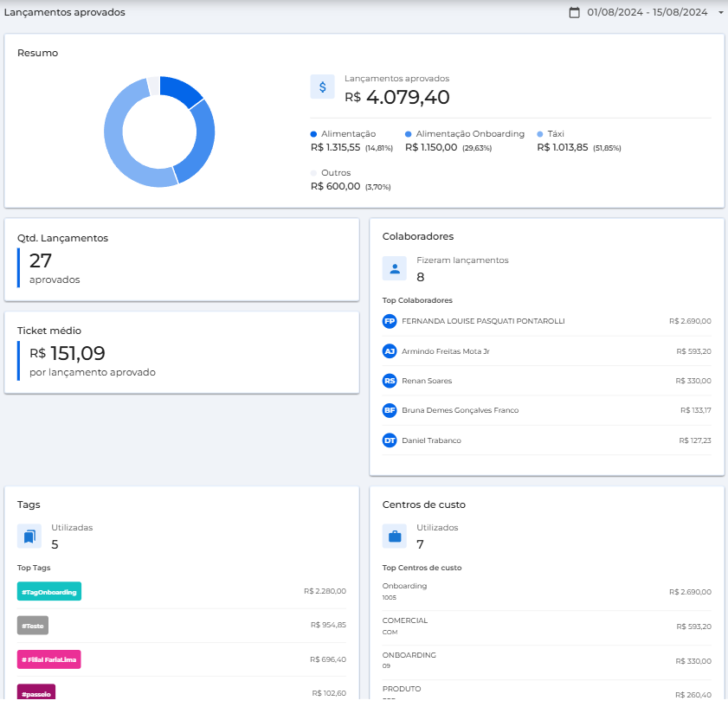Select the #TagOnboarding tag chip

pos(49,591)
